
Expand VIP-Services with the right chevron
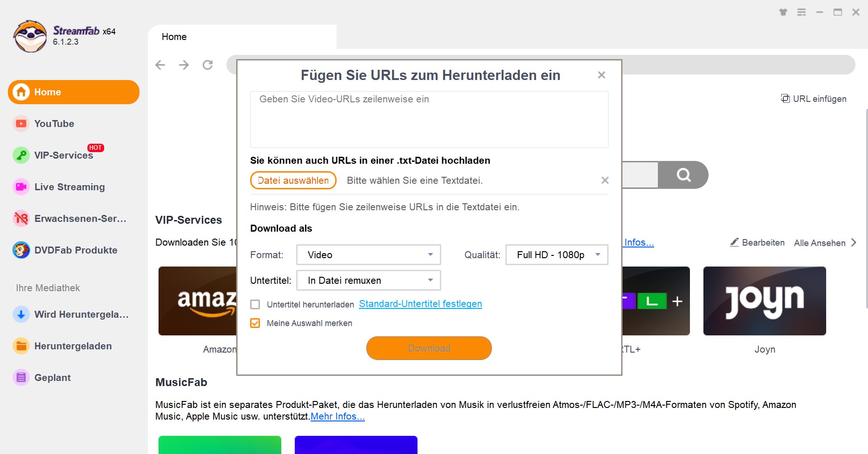[854, 242]
